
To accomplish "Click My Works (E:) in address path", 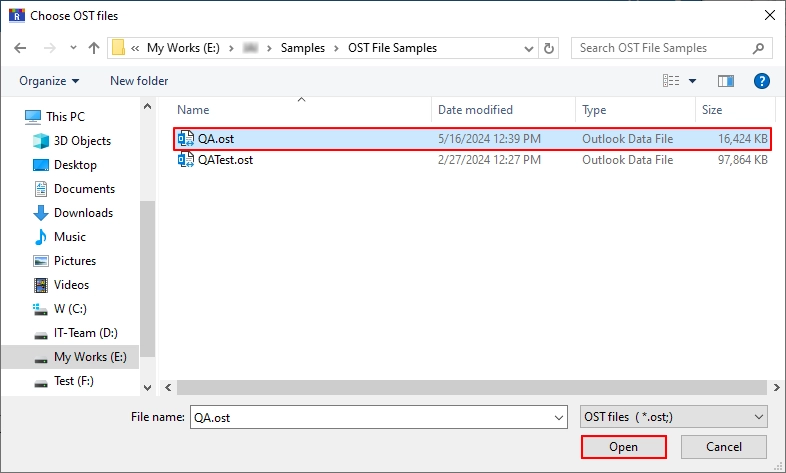I will (x=183, y=48).
